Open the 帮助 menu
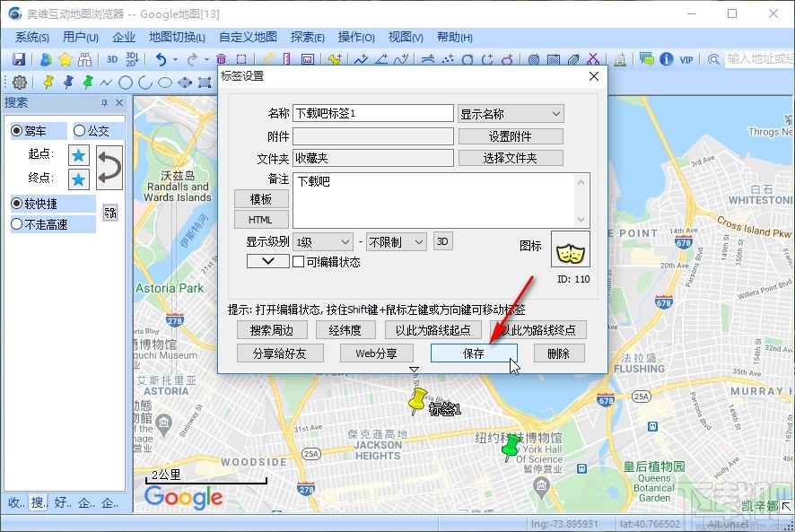Image resolution: width=795 pixels, height=532 pixels. [454, 37]
